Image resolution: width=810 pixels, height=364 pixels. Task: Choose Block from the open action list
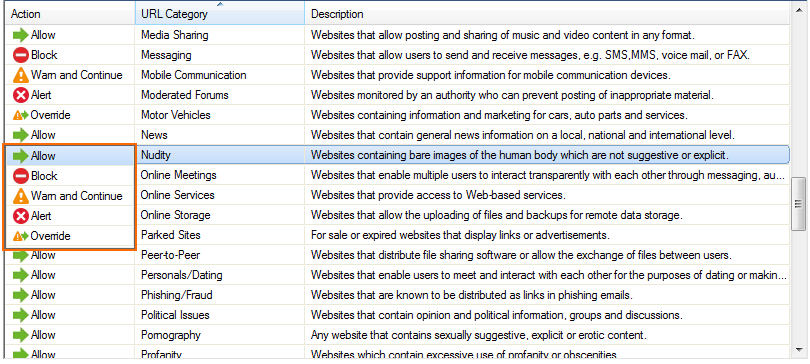pyautogui.click(x=69, y=176)
